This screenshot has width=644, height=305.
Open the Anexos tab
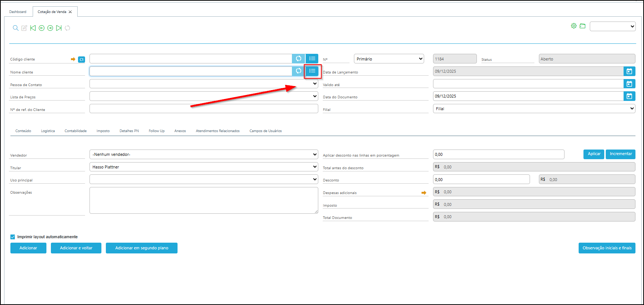tap(180, 131)
